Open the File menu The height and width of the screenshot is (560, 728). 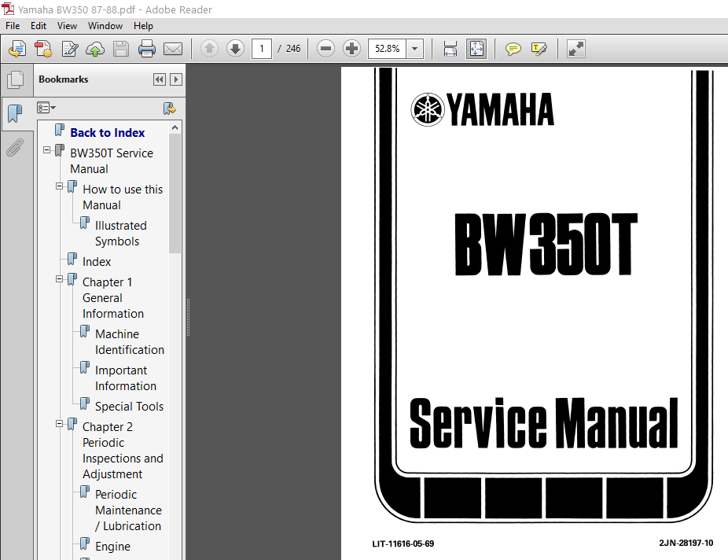pyautogui.click(x=13, y=26)
